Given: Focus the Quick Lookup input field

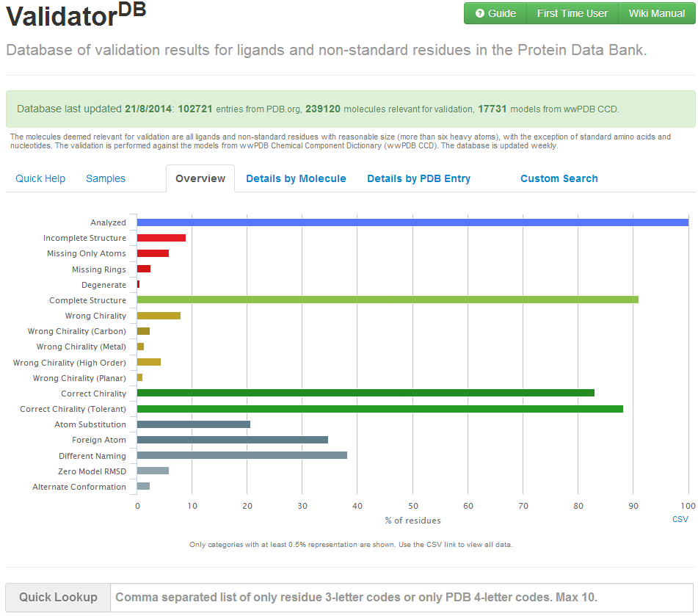Looking at the screenshot, I should 401,598.
